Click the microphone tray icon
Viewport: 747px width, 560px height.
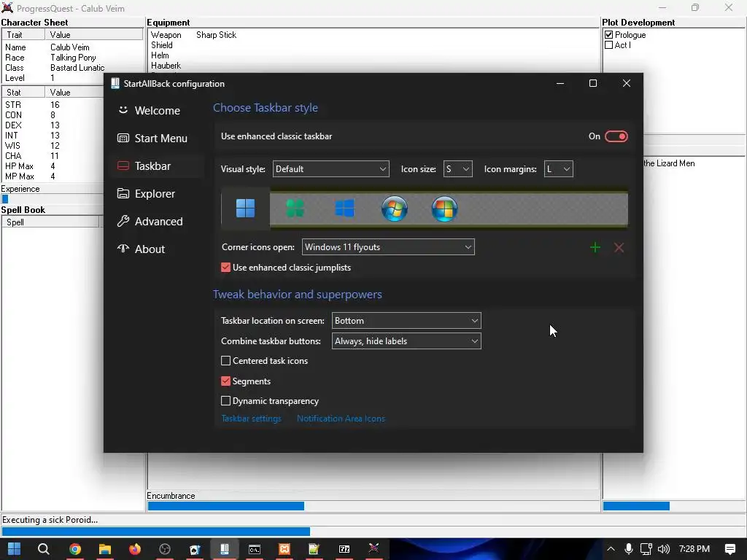(x=629, y=549)
